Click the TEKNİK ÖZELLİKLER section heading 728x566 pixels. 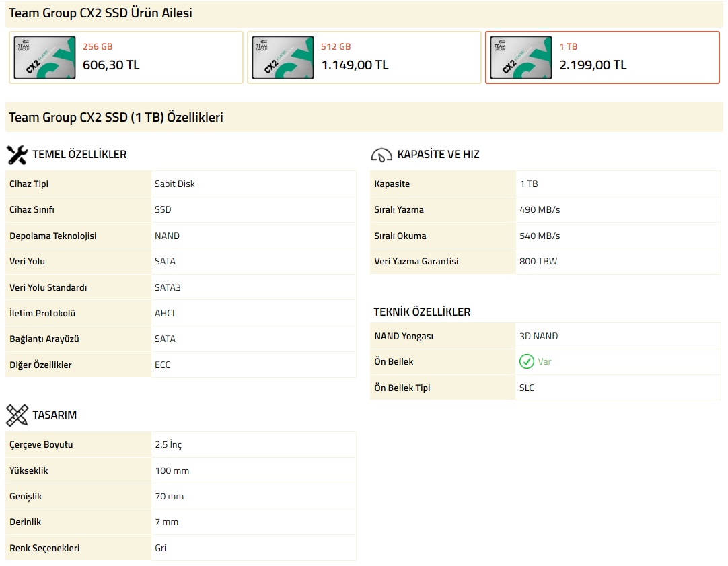422,312
